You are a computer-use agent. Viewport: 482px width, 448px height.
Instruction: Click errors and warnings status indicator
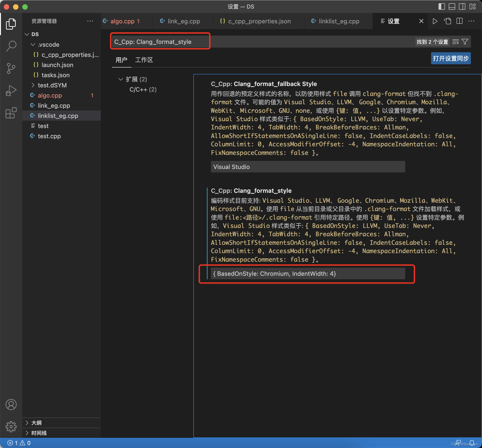tap(19, 443)
